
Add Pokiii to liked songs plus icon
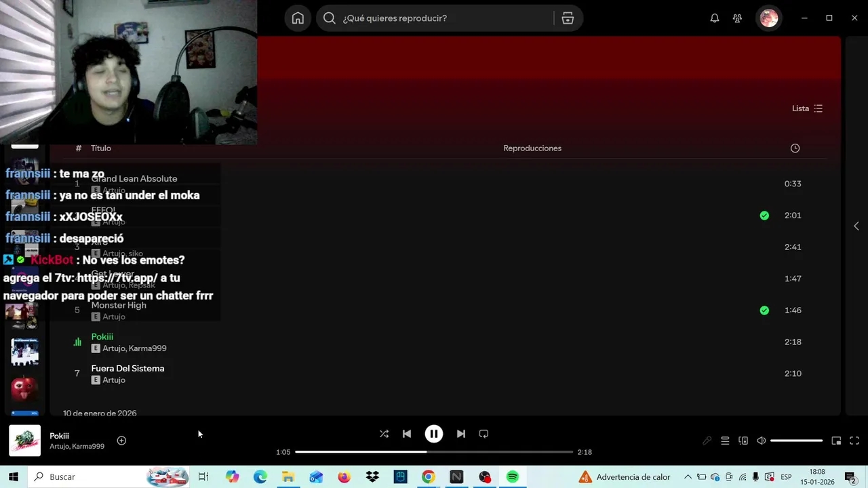[121, 441]
